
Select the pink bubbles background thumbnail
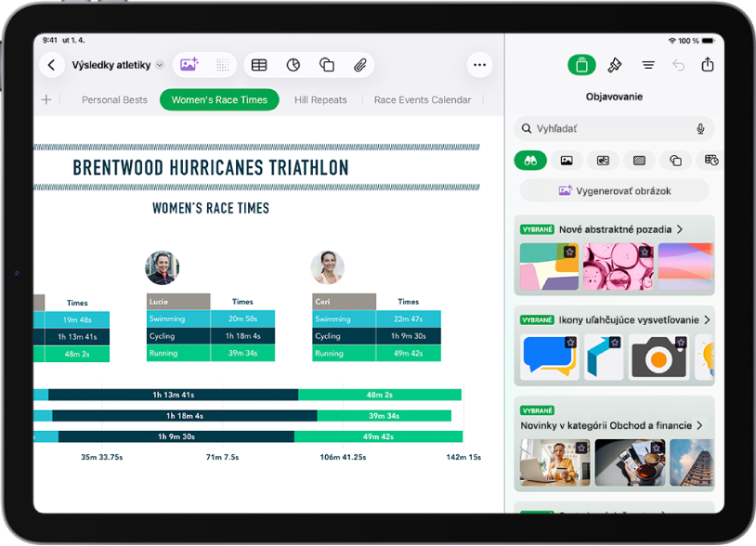[619, 266]
